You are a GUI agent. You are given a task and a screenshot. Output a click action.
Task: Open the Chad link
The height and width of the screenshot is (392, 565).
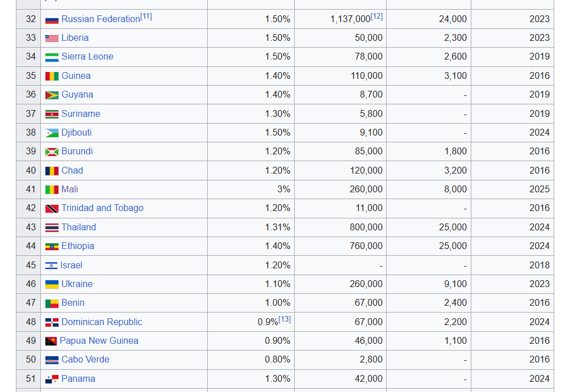click(x=72, y=171)
